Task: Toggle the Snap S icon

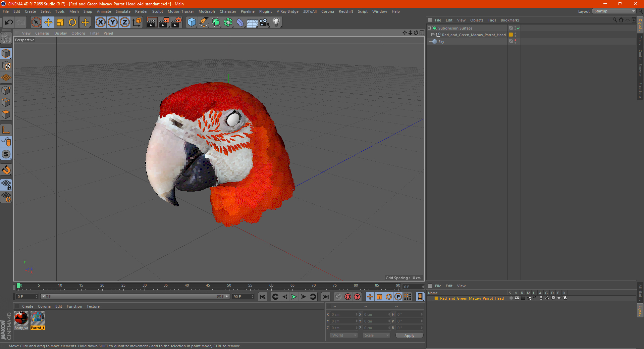Action: [6, 154]
